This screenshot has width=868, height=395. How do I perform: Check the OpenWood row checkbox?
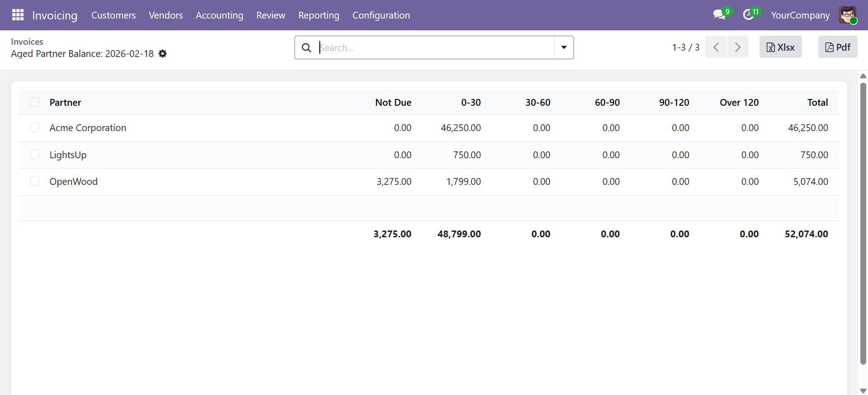tap(34, 181)
